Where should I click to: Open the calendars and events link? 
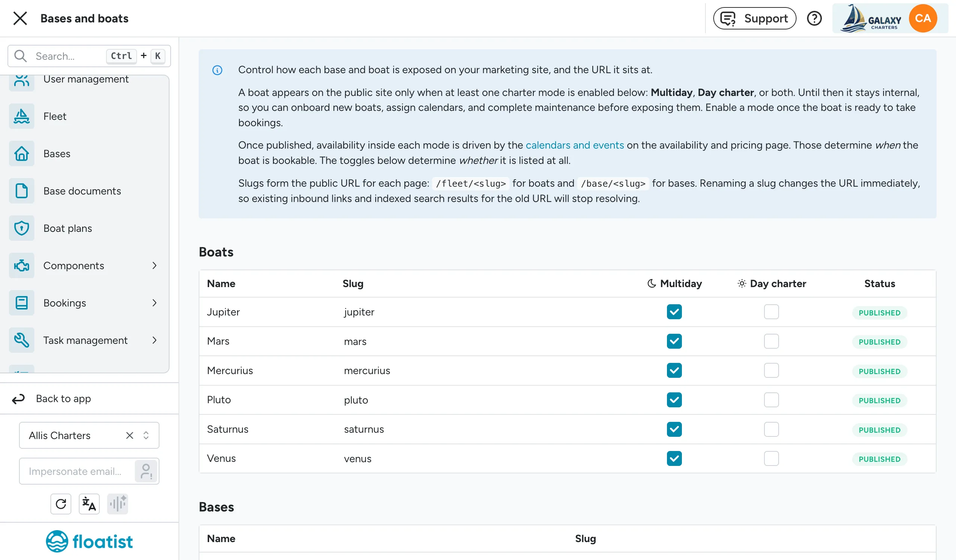click(574, 145)
